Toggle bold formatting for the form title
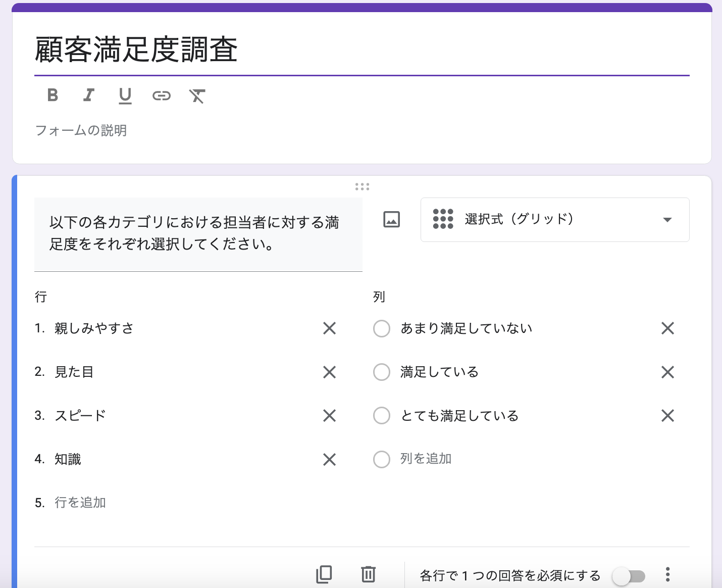Image resolution: width=722 pixels, height=588 pixels. click(53, 95)
